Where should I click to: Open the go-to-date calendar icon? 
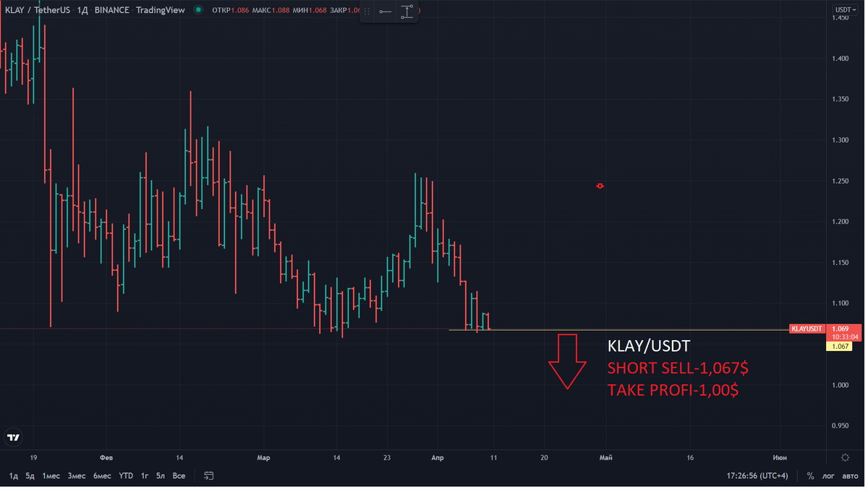pyautogui.click(x=208, y=476)
